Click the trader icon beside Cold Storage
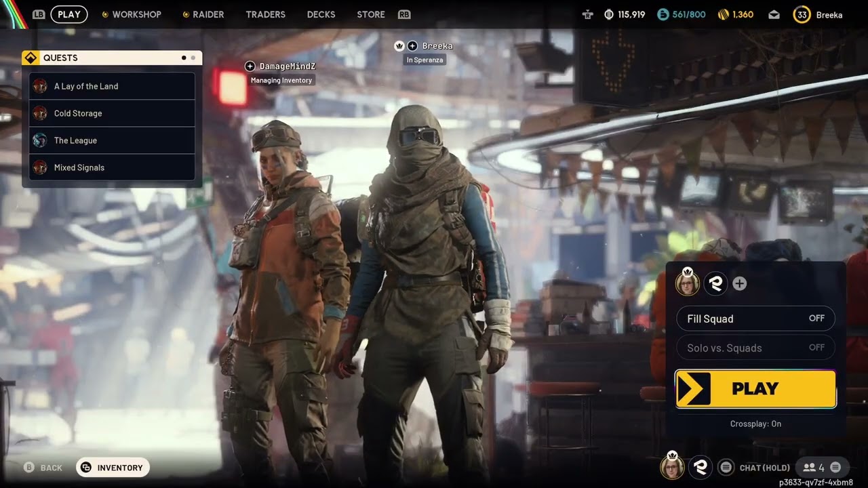This screenshot has width=868, height=488. [x=40, y=113]
